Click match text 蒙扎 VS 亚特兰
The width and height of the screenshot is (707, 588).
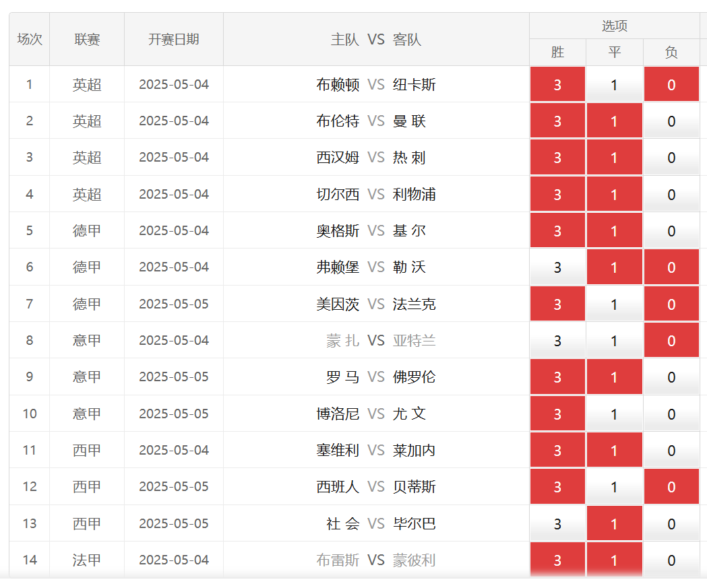click(381, 340)
